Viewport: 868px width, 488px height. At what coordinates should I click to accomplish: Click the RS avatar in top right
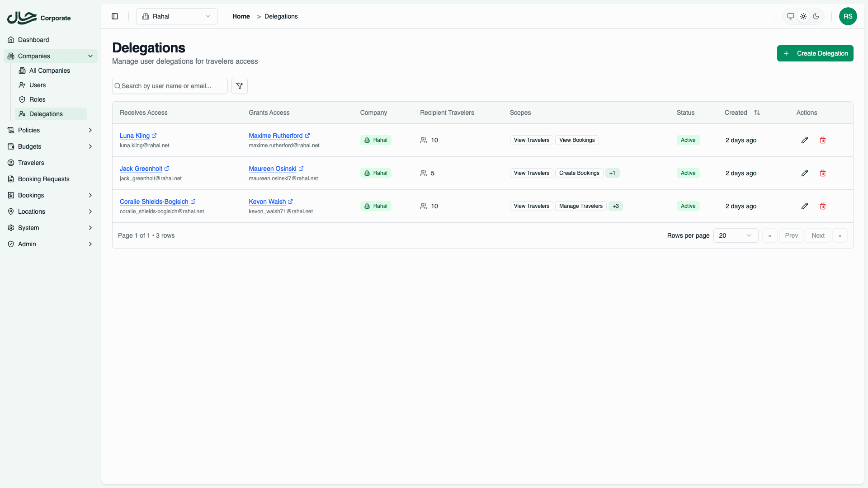[848, 16]
